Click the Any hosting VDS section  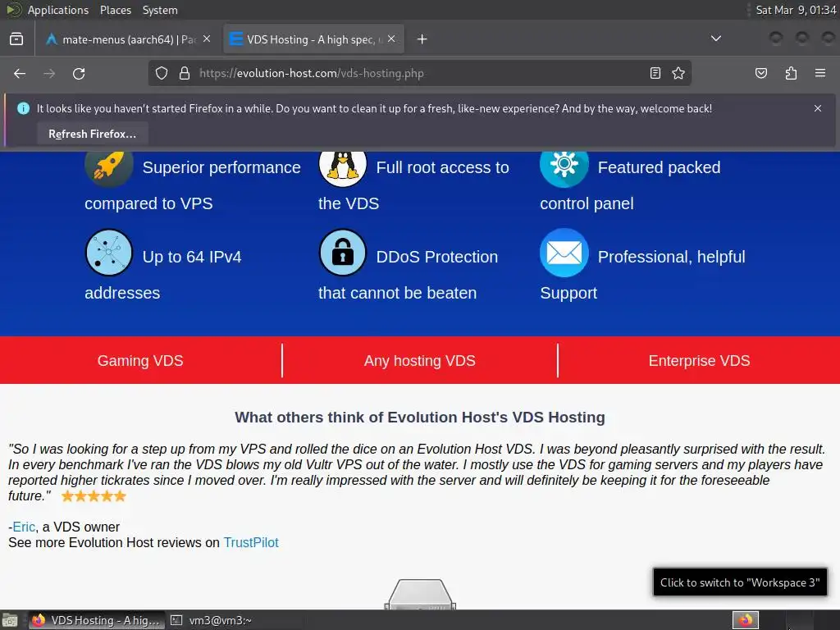coord(419,361)
